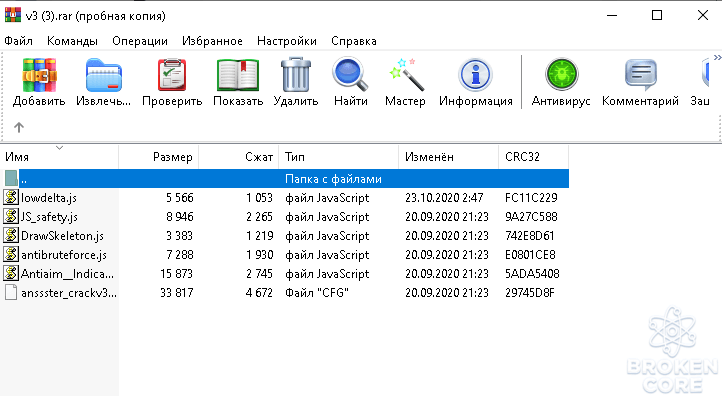Click the Показать (View) book icon
Viewport: 722px width, 396px height.
pyautogui.click(x=238, y=75)
